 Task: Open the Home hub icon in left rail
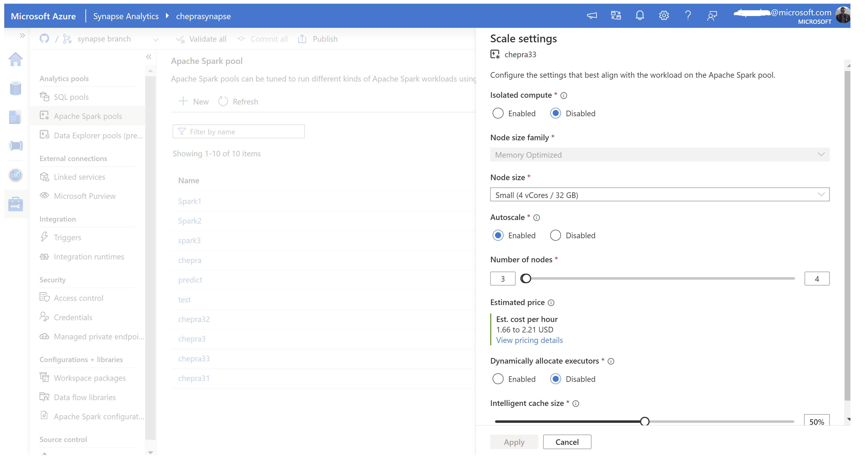pos(16,59)
